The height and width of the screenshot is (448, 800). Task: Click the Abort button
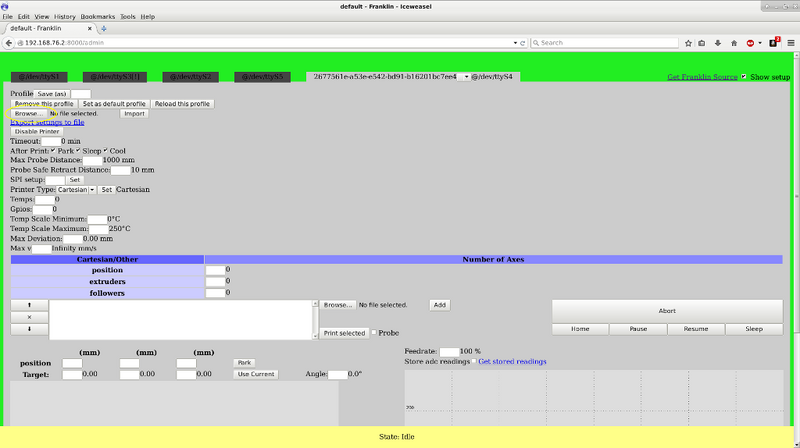pos(667,311)
